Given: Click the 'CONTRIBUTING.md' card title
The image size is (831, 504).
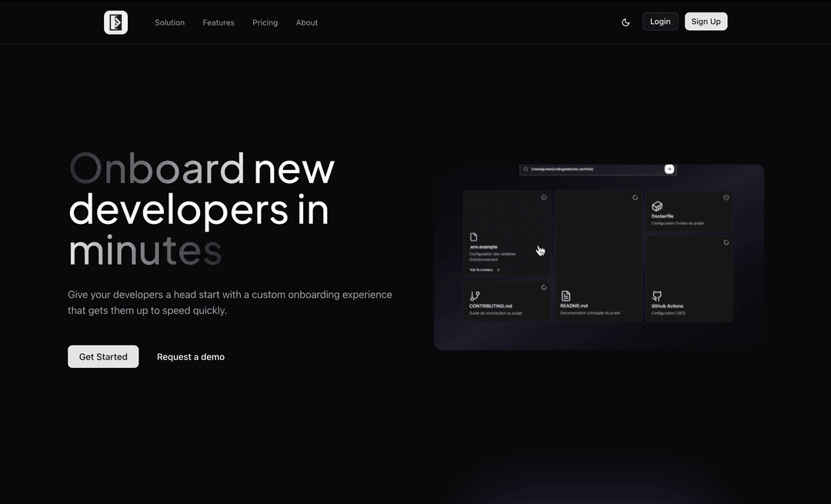Looking at the screenshot, I should tap(491, 305).
